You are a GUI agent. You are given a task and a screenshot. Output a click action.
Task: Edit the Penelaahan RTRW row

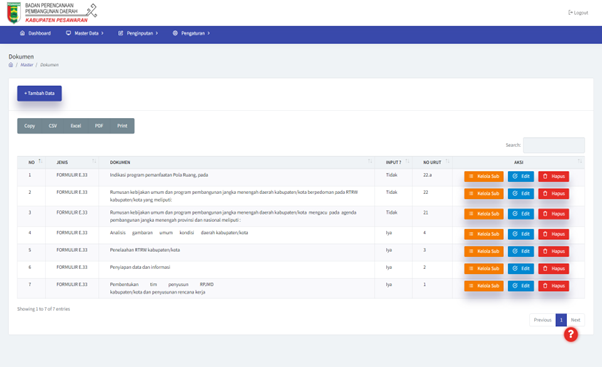[x=521, y=251]
